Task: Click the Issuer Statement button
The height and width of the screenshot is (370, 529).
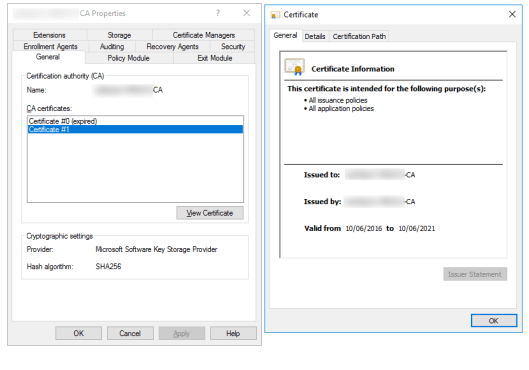Action: click(x=475, y=274)
